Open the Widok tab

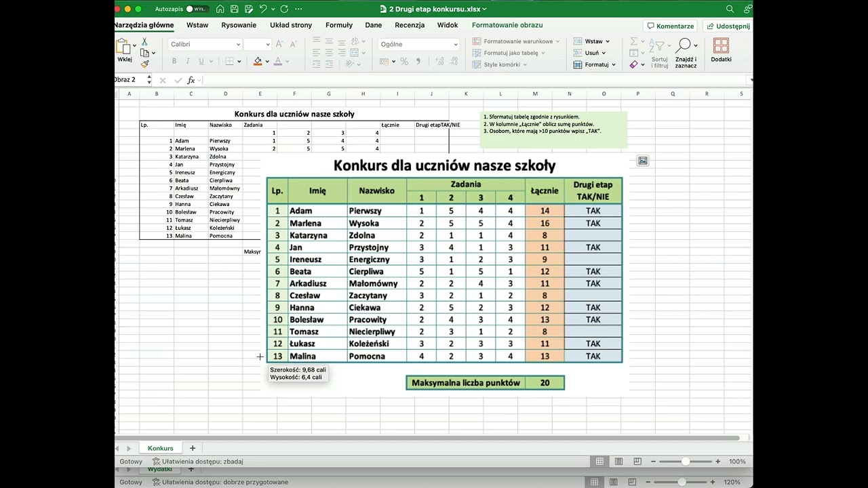tap(448, 25)
